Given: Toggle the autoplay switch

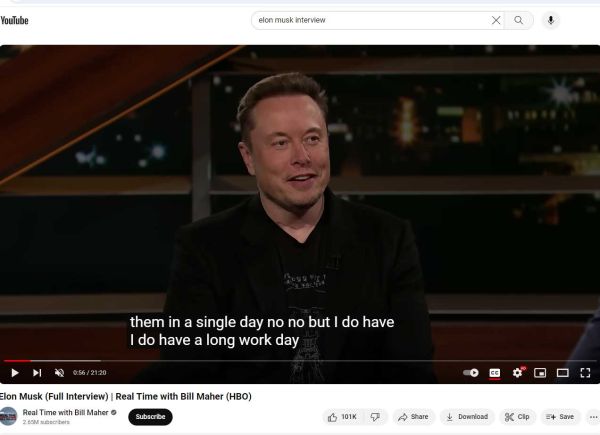Looking at the screenshot, I should pos(471,373).
